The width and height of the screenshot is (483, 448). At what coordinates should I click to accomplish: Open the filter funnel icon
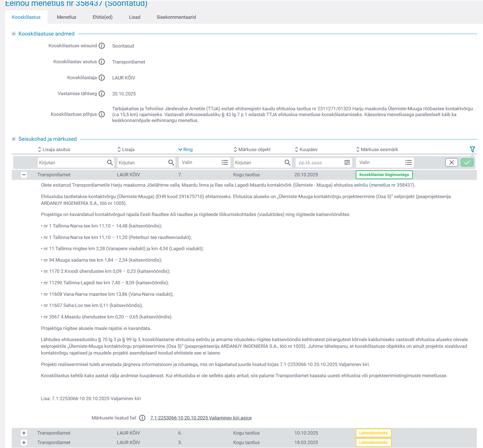tap(472, 149)
